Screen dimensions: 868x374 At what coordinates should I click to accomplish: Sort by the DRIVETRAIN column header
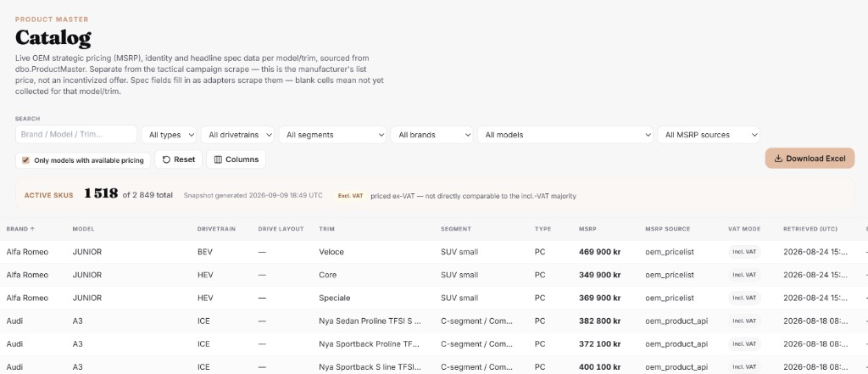coord(216,229)
